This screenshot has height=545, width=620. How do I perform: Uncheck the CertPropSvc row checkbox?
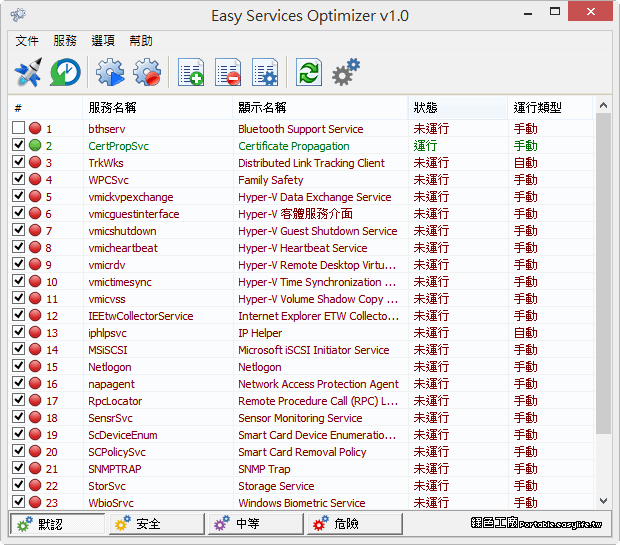[x=18, y=145]
